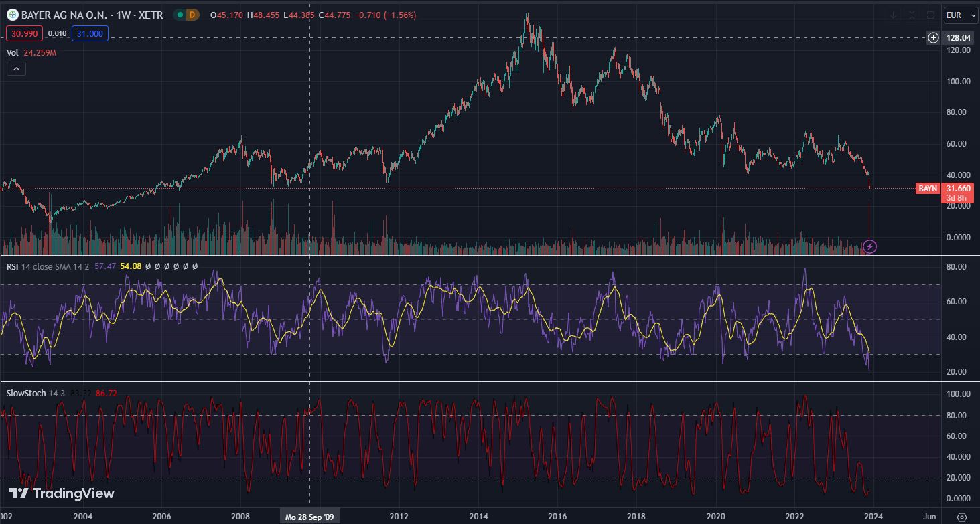Click the 2020 label on the time axis
980x524 pixels.
pyautogui.click(x=716, y=517)
